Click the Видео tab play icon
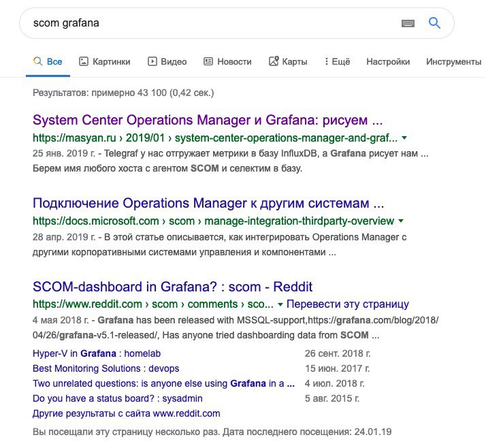 (x=152, y=61)
